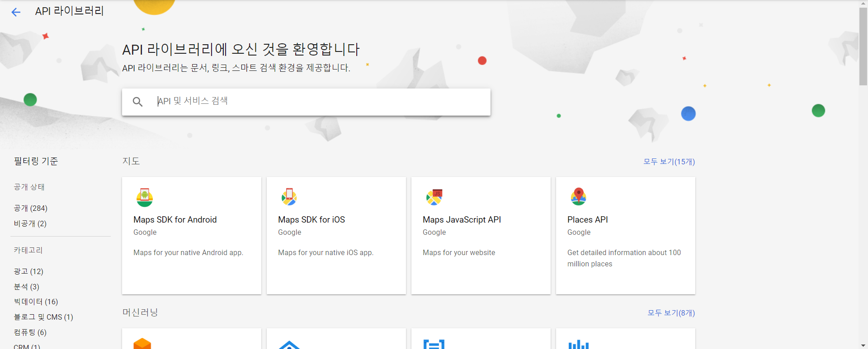
Task: Filter by 공개 (284) visibility
Action: (31, 208)
